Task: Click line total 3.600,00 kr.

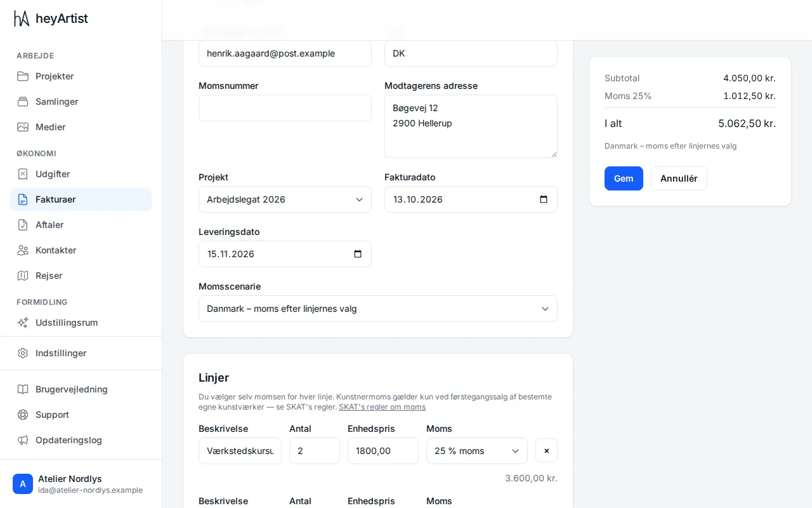Action: pyautogui.click(x=531, y=478)
